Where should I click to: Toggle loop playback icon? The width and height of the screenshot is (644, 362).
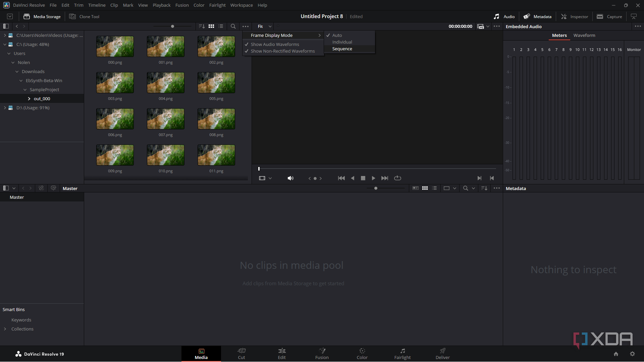point(397,178)
